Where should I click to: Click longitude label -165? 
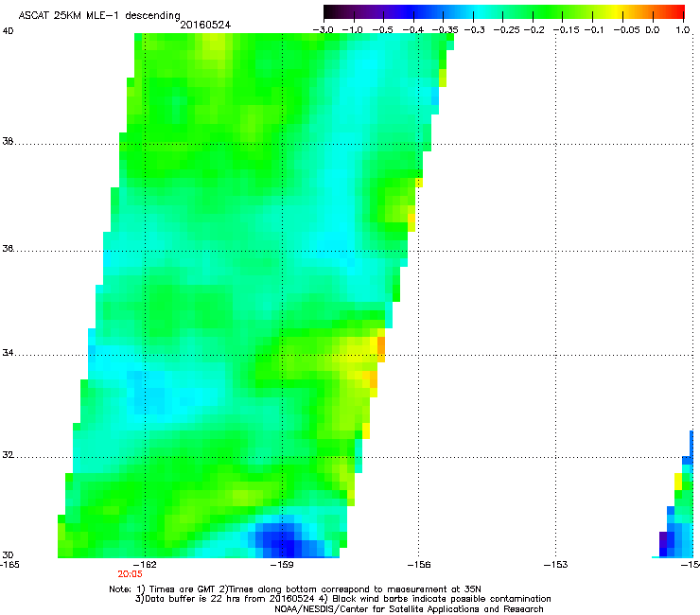(x=9, y=565)
